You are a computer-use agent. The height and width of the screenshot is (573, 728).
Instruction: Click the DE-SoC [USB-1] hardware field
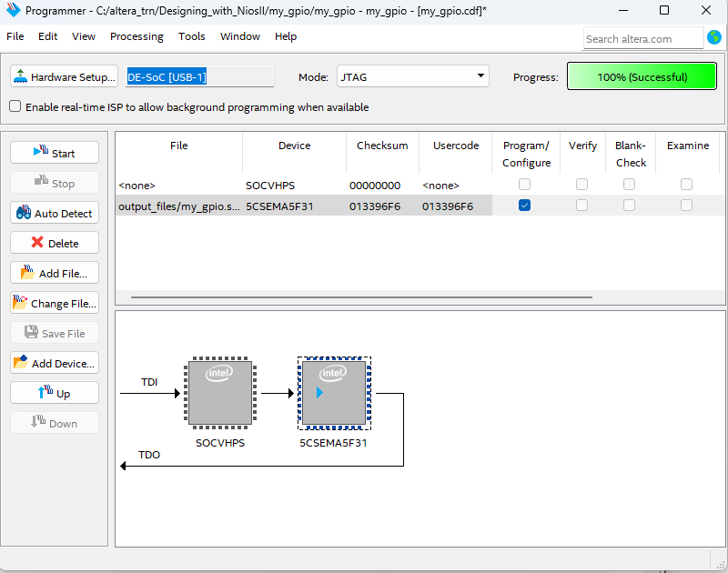(200, 76)
